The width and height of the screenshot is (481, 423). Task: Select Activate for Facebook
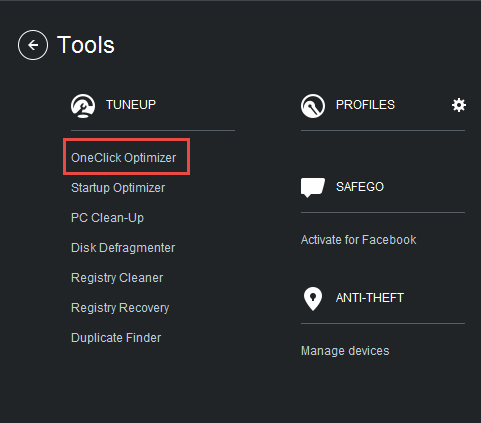(358, 240)
